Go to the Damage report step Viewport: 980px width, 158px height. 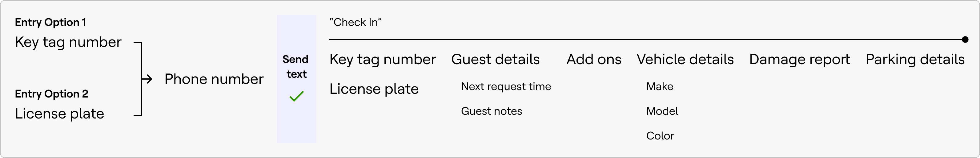799,60
